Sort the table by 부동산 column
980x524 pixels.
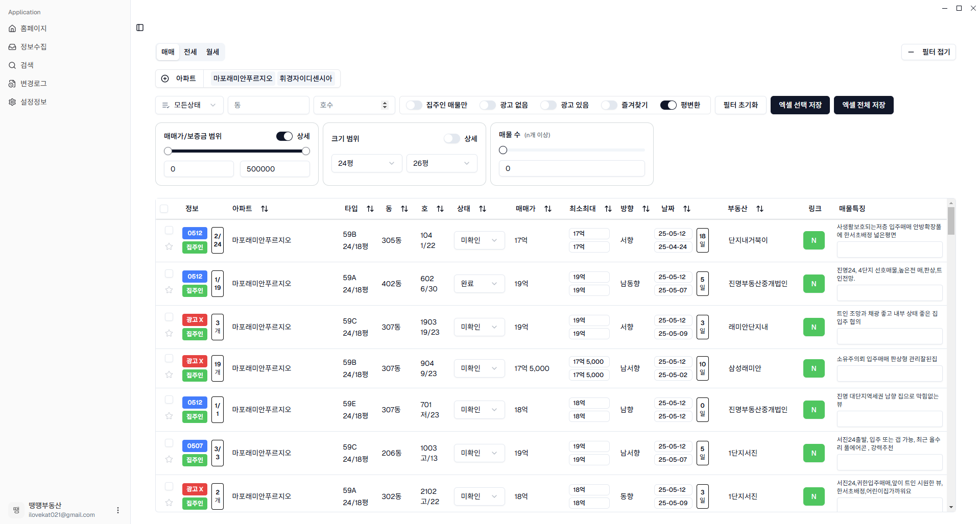[x=760, y=209]
